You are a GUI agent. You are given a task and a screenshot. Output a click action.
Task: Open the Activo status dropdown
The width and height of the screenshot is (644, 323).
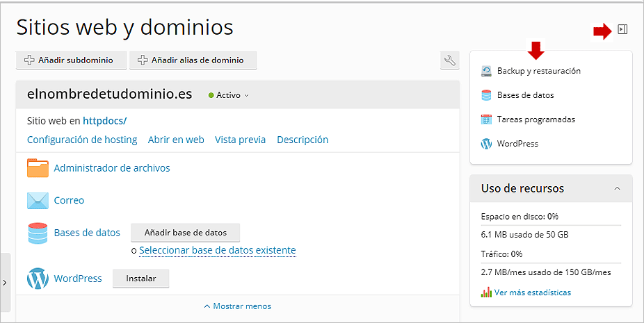point(228,95)
